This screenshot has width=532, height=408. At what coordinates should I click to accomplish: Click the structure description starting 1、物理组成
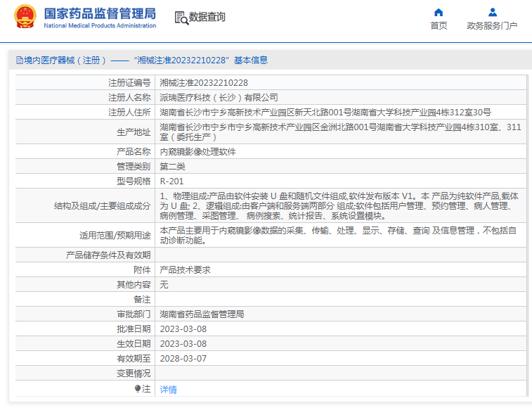click(x=339, y=206)
